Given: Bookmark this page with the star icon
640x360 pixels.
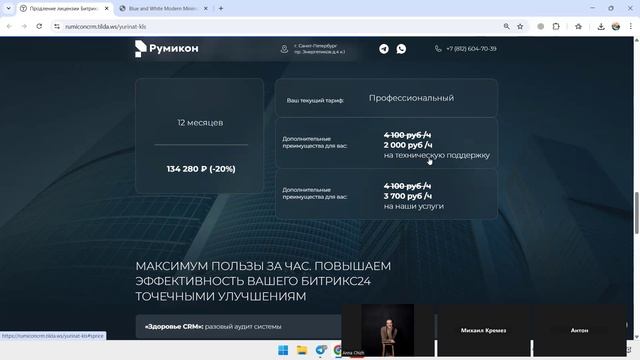Looking at the screenshot, I should (x=520, y=26).
